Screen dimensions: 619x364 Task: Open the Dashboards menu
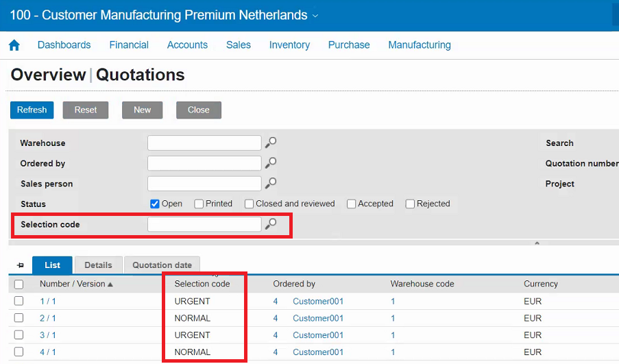point(64,45)
